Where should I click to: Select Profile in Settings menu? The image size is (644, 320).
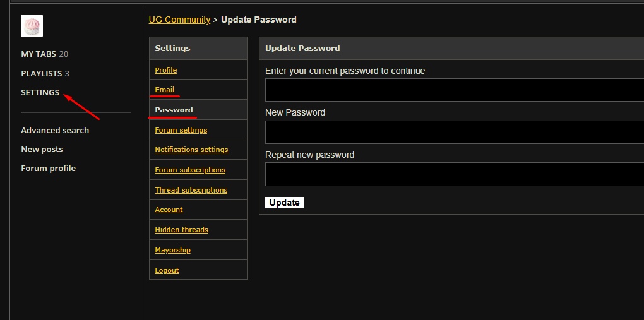[x=166, y=70]
